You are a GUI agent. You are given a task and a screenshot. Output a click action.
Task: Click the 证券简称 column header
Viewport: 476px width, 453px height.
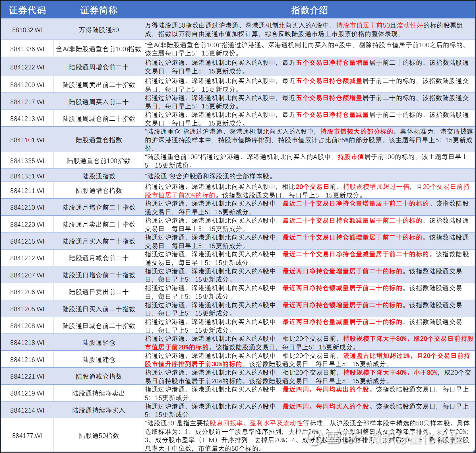[x=99, y=10]
